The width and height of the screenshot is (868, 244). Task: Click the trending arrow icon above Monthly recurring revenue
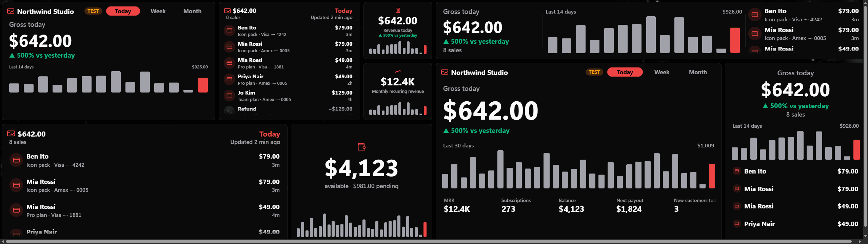coord(398,72)
